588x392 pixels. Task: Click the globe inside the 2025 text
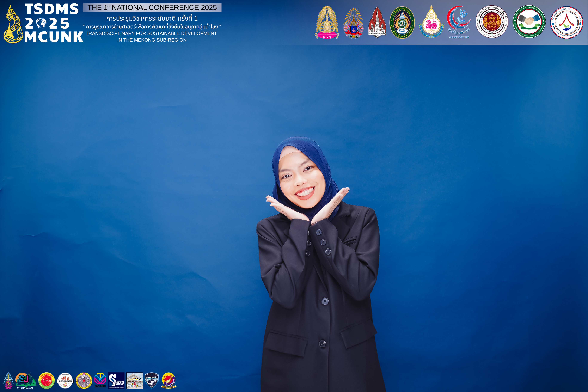41,23
